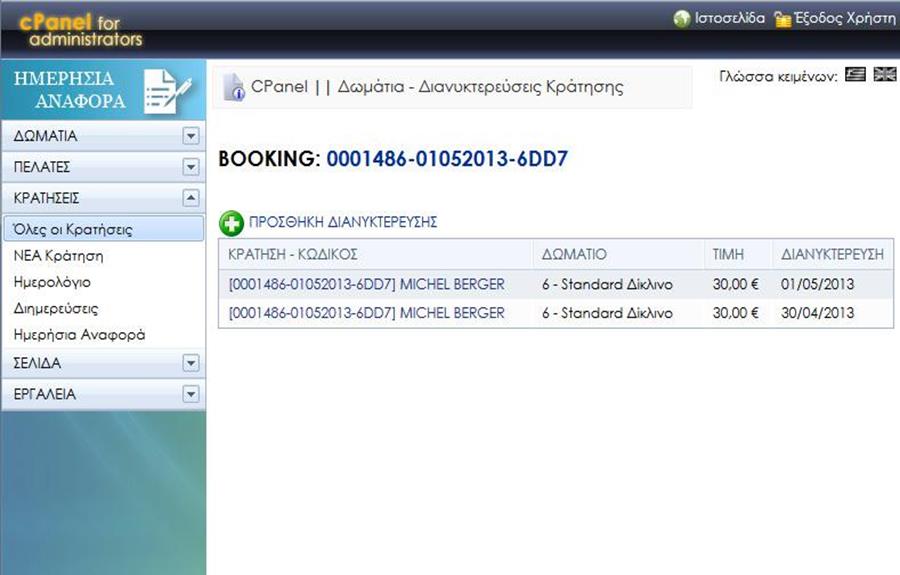This screenshot has height=575, width=900.
Task: Click the date 01/05/2013
Action: pos(817,284)
